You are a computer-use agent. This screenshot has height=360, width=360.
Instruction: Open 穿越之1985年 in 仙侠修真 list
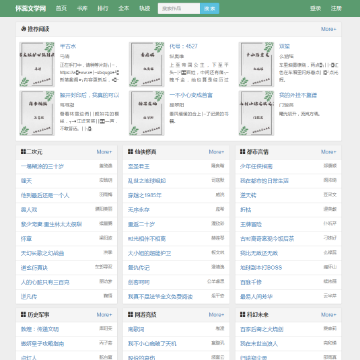coord(145,195)
